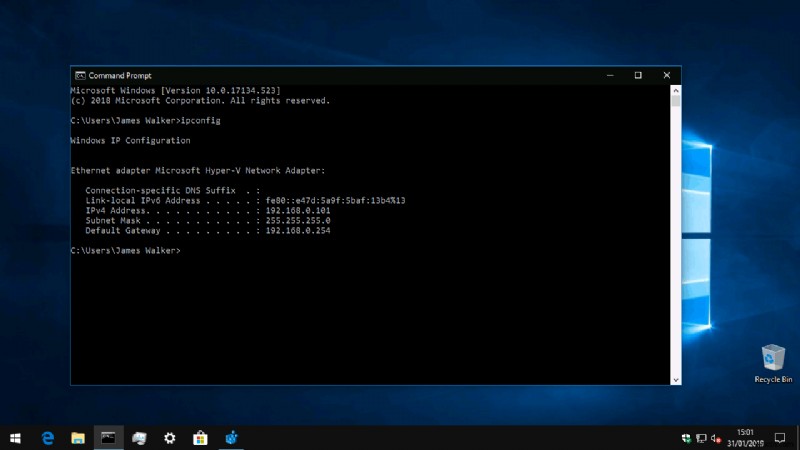Click the 'Ethernet adapter Microsoft Hyper-V Network Adapter' line
Viewport: 800px width, 450px height.
pos(197,170)
